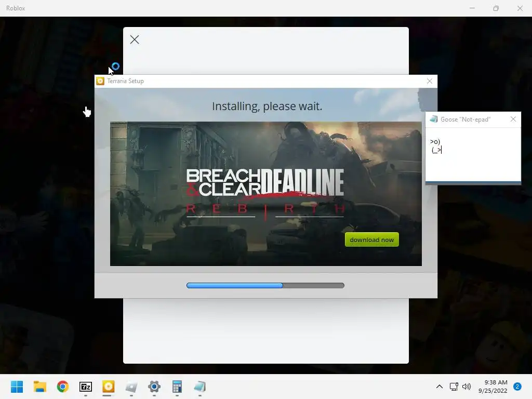Click the Goose "Not-epad" title text
532x399 pixels.
coord(465,119)
